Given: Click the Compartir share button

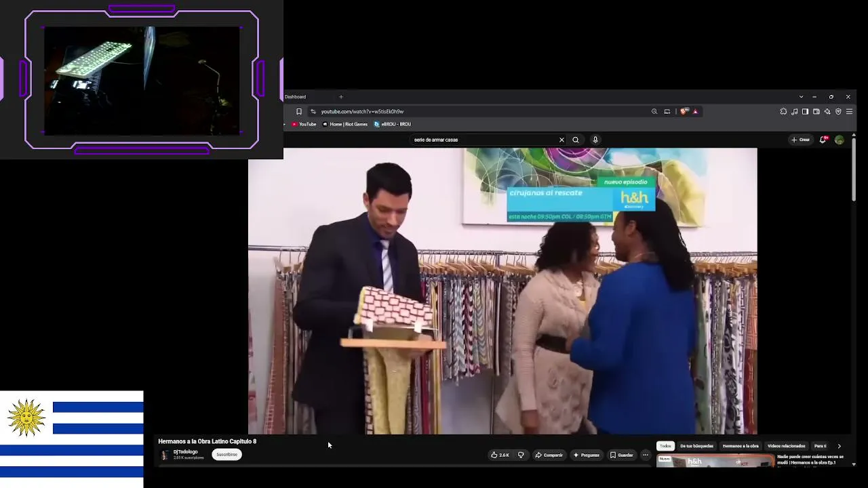Looking at the screenshot, I should pos(549,455).
